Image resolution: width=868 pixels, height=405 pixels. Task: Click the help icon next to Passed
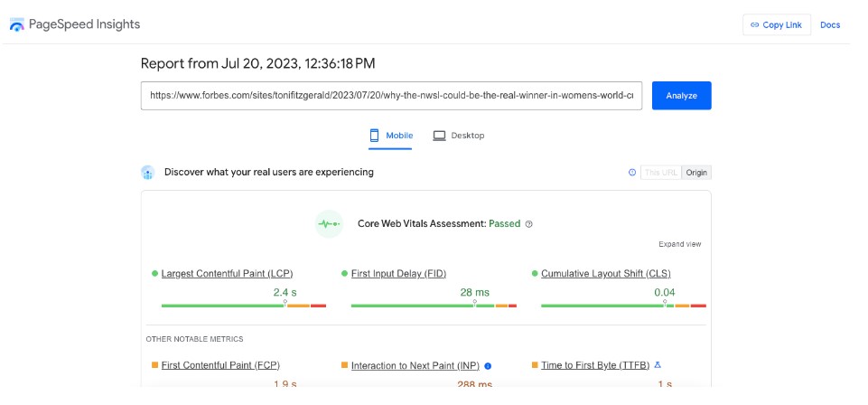tap(529, 224)
